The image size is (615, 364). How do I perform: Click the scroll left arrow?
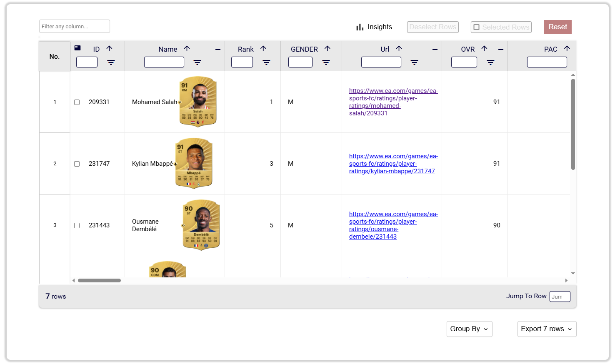pos(74,281)
